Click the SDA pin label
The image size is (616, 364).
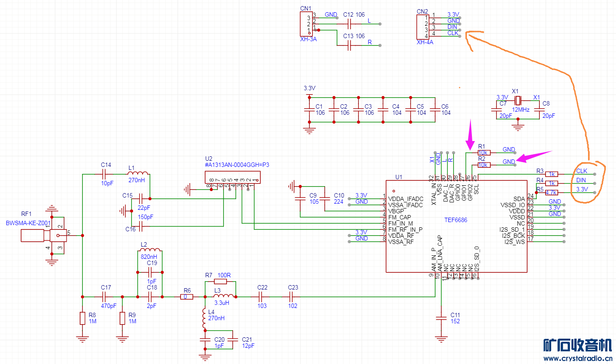click(x=519, y=199)
